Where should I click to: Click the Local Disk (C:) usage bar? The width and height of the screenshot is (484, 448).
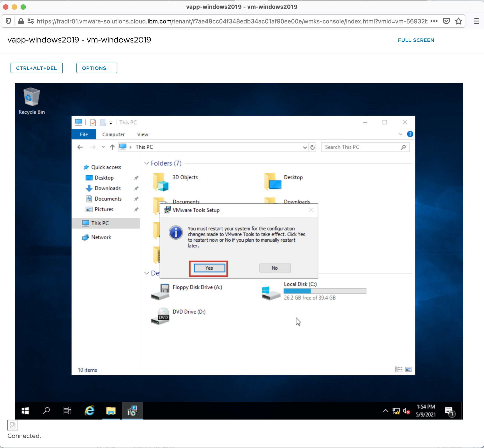tap(325, 291)
